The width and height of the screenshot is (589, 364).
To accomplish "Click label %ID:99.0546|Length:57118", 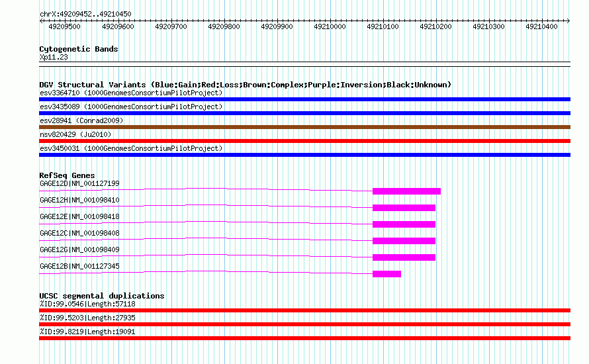I will (87, 304).
